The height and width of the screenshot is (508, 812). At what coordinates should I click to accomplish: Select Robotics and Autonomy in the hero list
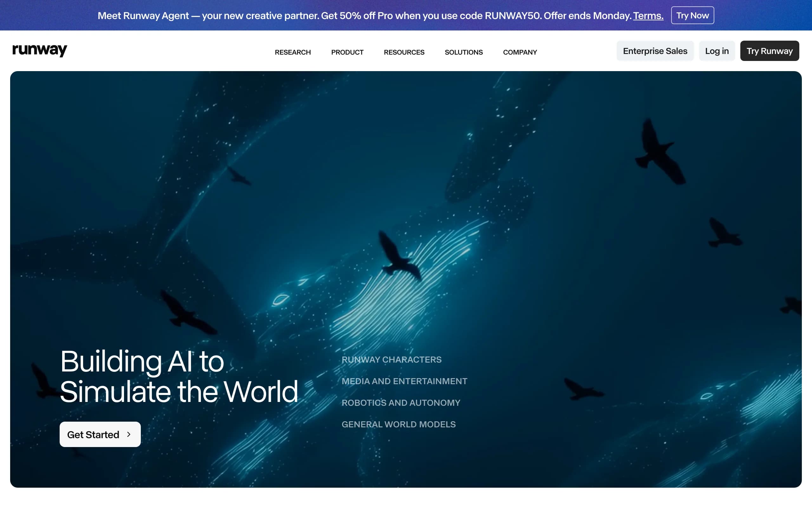pos(401,403)
